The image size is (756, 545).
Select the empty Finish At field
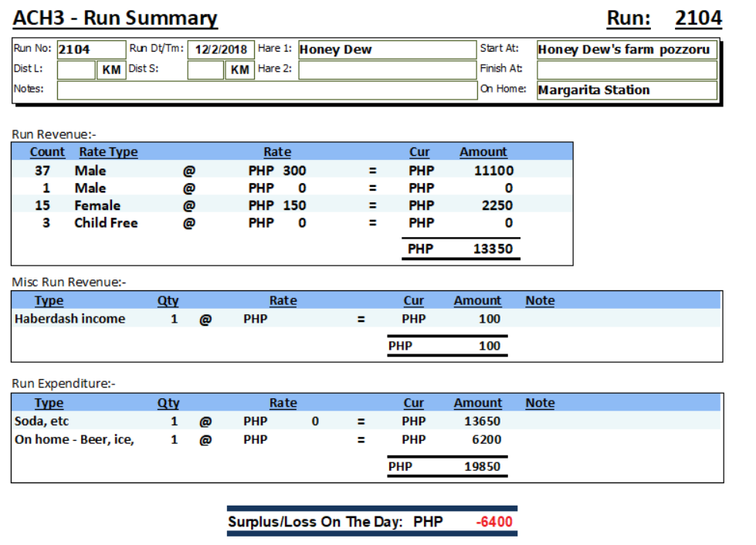(626, 69)
